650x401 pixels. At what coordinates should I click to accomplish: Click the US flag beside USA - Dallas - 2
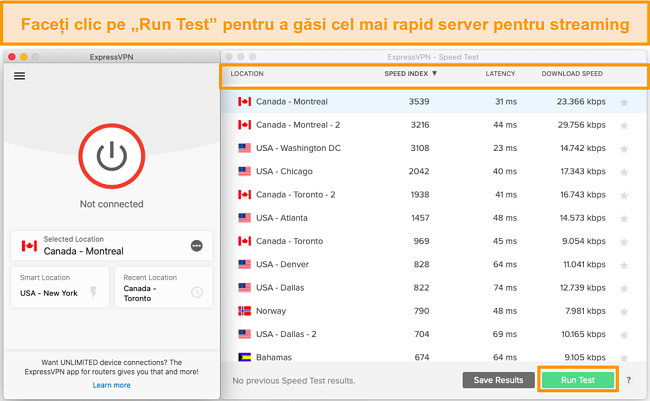(245, 334)
